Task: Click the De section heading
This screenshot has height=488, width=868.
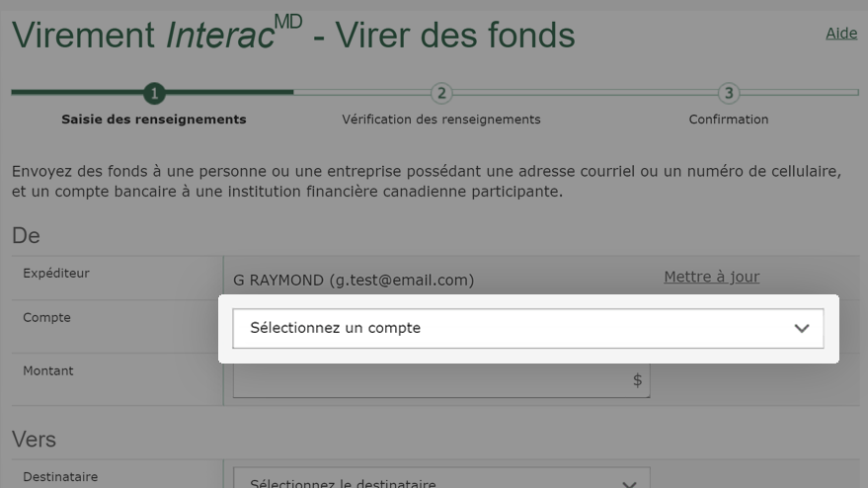Action: tap(26, 235)
